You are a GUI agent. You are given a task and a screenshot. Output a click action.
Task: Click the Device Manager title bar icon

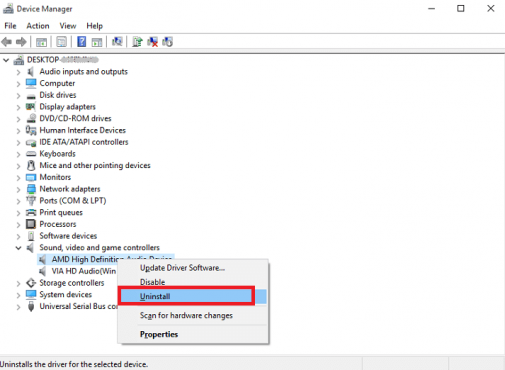8,9
